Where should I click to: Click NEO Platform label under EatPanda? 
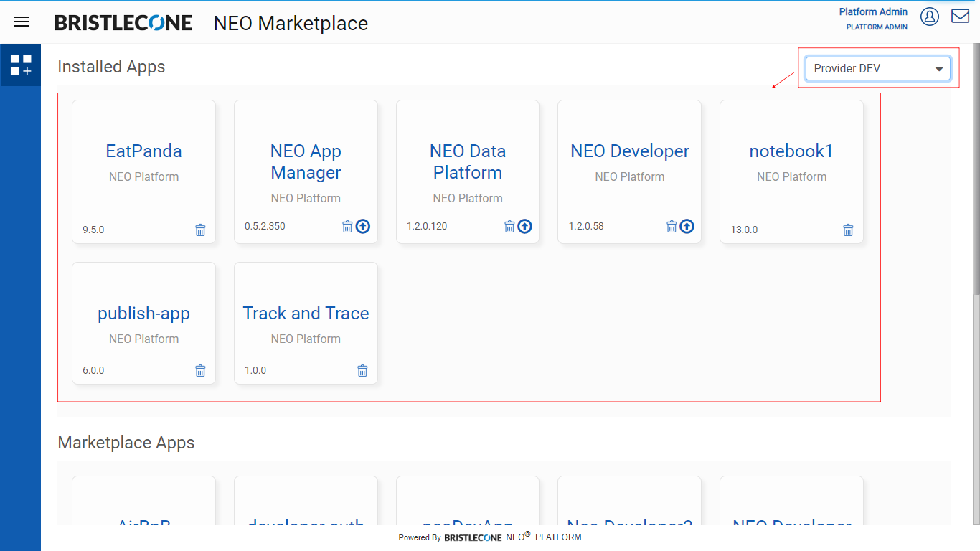[143, 176]
